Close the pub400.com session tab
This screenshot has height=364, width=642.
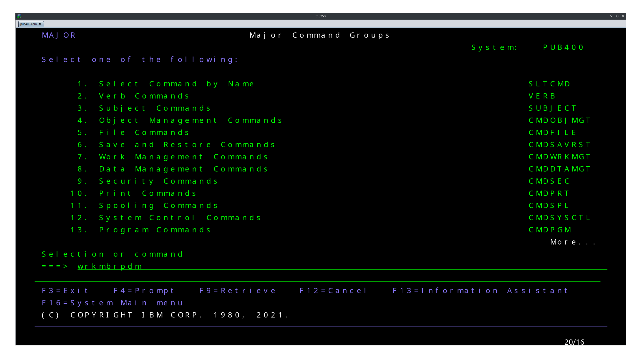40,24
